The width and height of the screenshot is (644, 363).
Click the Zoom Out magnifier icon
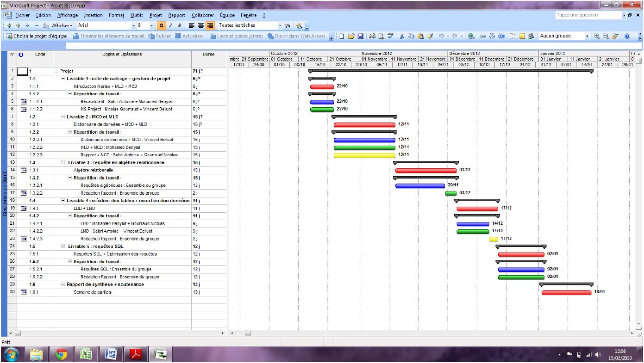click(605, 36)
